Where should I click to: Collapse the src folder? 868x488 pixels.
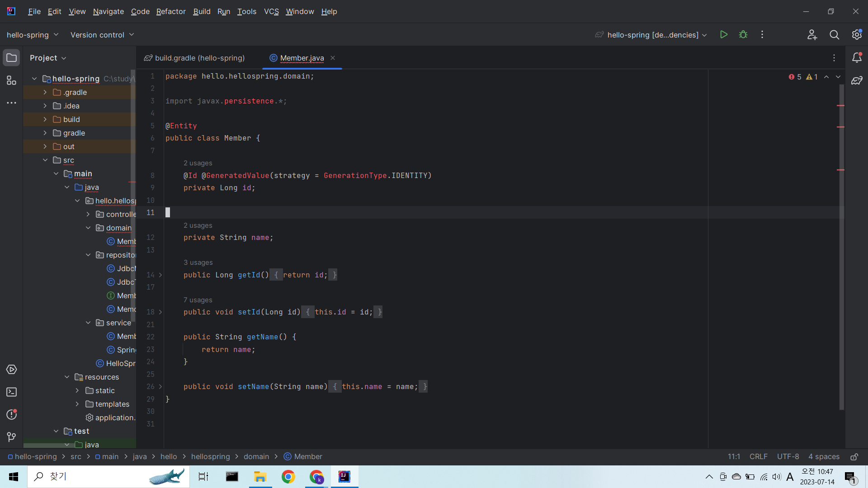(45, 160)
